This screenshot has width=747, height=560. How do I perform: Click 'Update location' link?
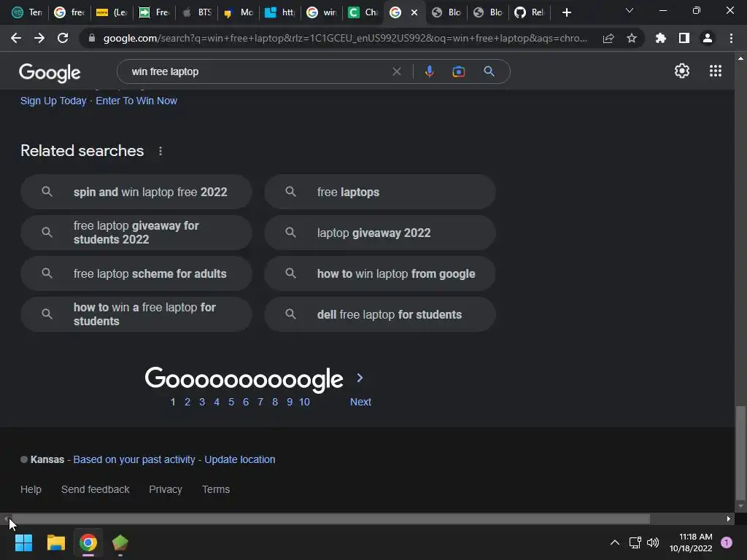point(239,459)
